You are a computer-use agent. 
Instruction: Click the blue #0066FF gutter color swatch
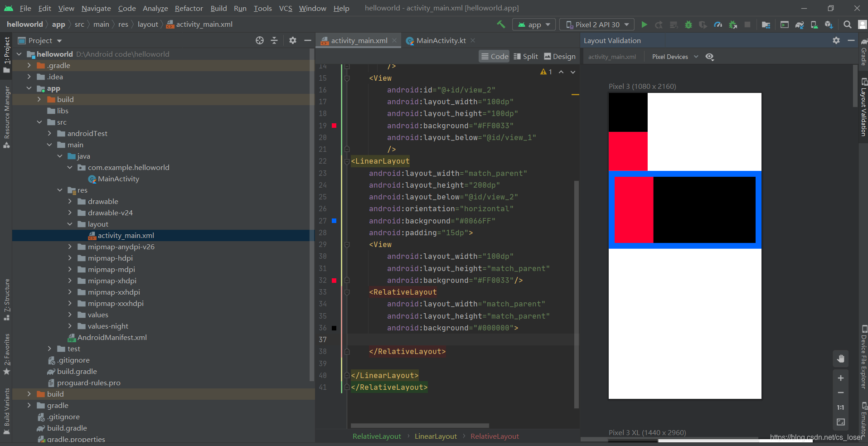point(334,221)
